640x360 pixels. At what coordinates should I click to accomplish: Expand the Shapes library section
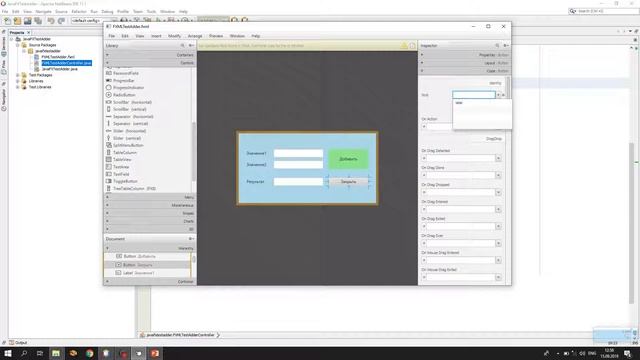(x=150, y=213)
